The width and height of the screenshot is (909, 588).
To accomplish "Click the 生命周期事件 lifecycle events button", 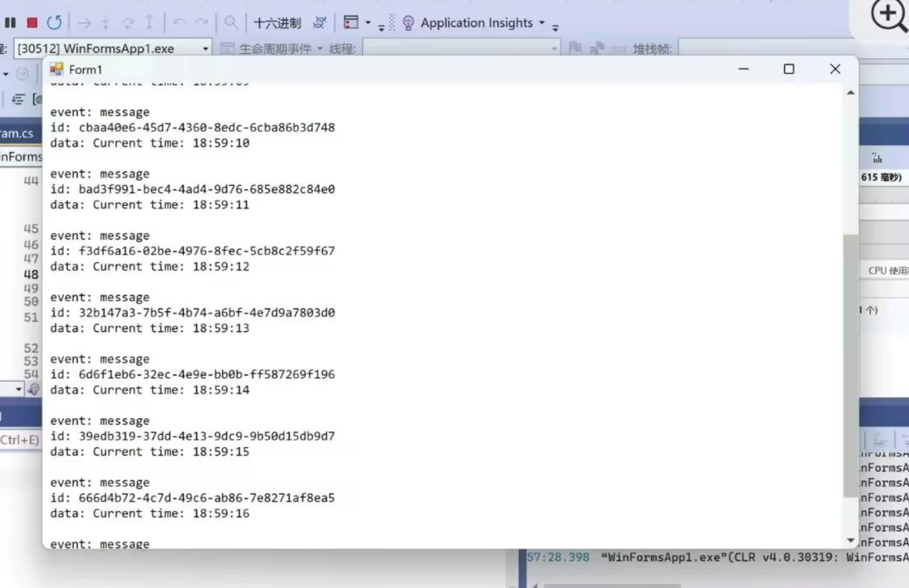I will (268, 49).
